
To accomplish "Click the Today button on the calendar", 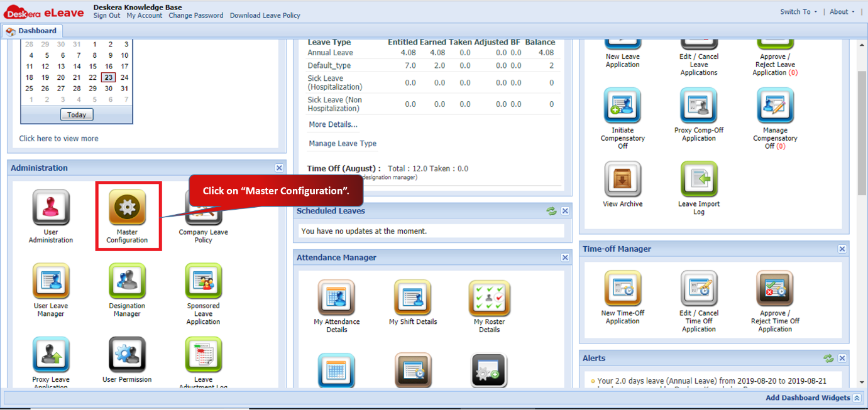I will coord(76,114).
